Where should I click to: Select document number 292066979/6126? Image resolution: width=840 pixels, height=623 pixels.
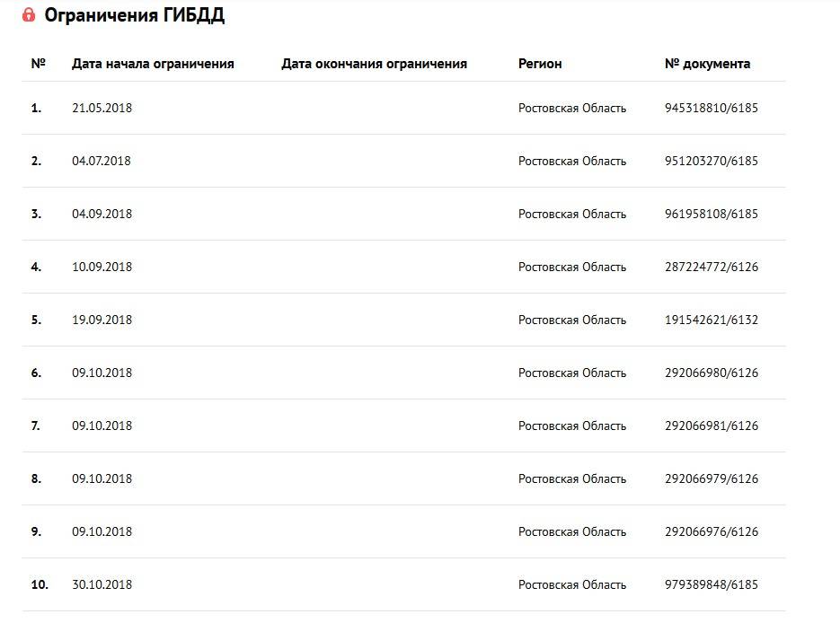click(711, 478)
